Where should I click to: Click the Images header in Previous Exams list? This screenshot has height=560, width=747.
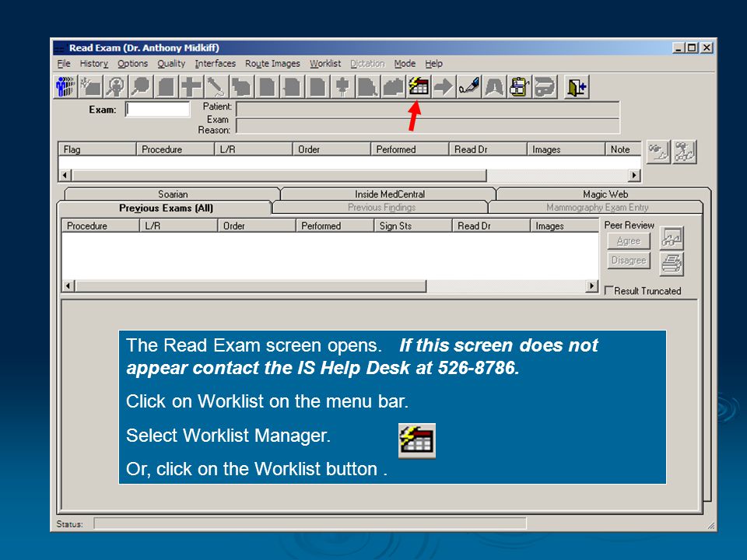(x=565, y=226)
